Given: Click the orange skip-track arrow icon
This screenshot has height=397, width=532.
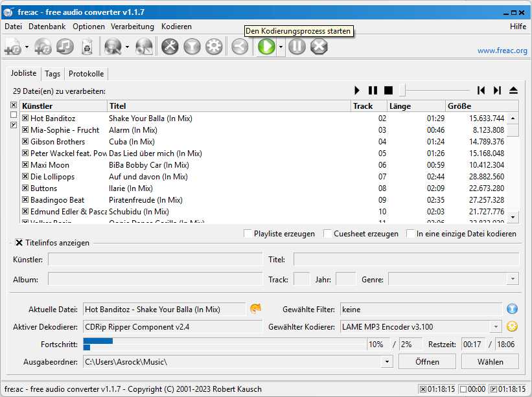Looking at the screenshot, I should pyautogui.click(x=255, y=308).
